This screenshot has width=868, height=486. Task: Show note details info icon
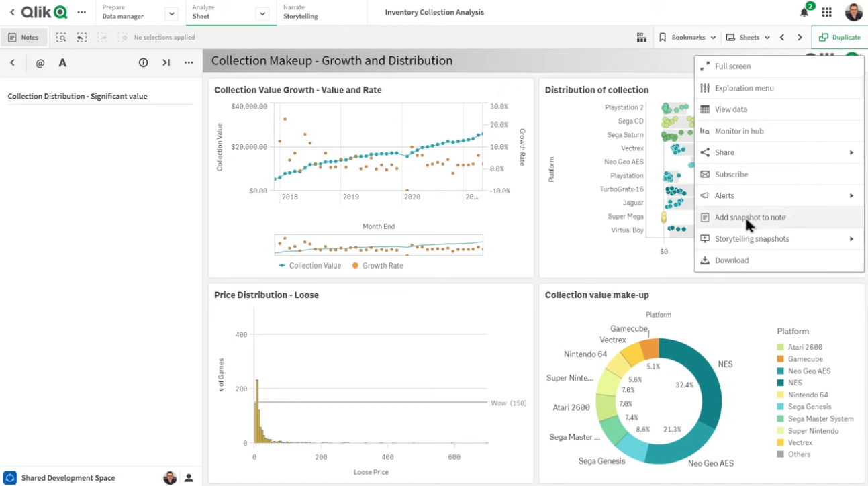(143, 63)
